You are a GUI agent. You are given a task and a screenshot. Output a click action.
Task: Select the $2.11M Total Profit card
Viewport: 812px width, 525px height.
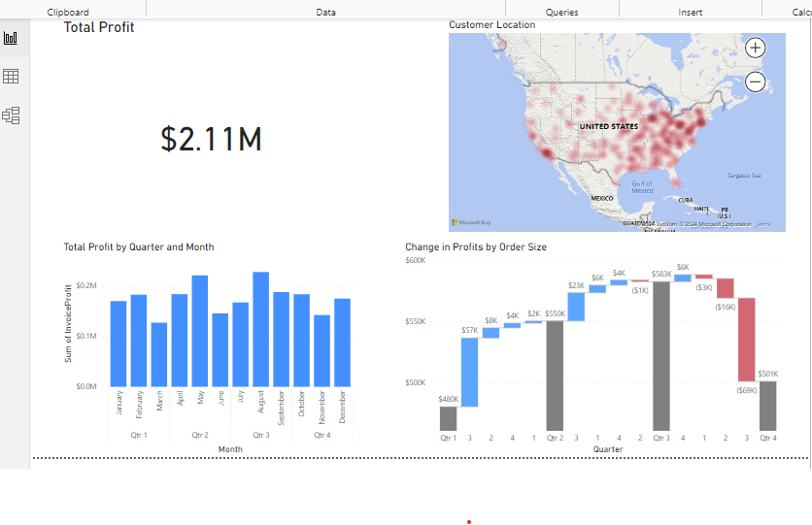(211, 139)
